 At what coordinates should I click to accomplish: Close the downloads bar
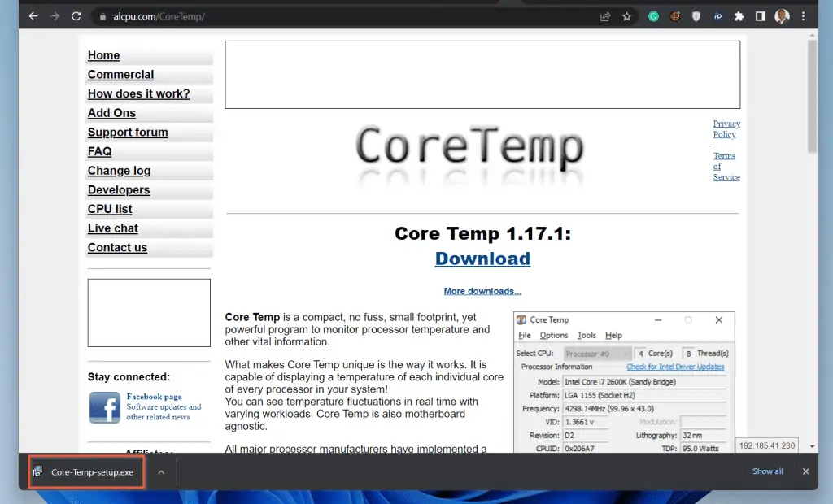click(805, 471)
